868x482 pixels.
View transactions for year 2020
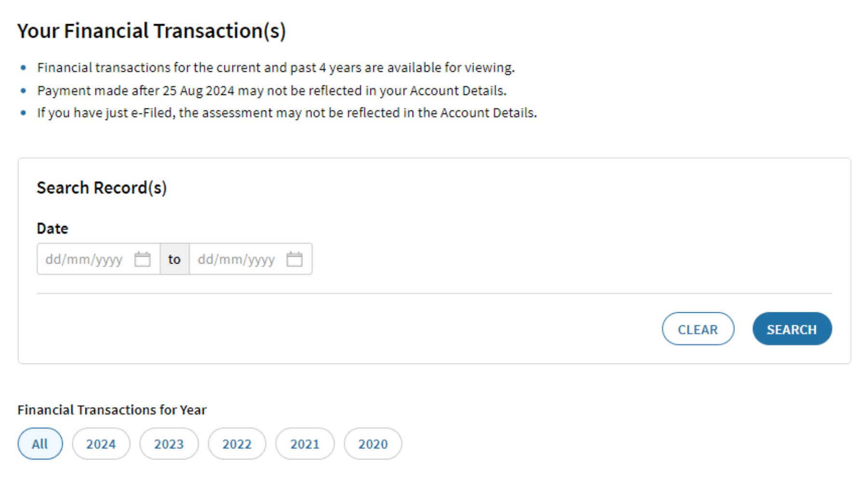tap(373, 444)
